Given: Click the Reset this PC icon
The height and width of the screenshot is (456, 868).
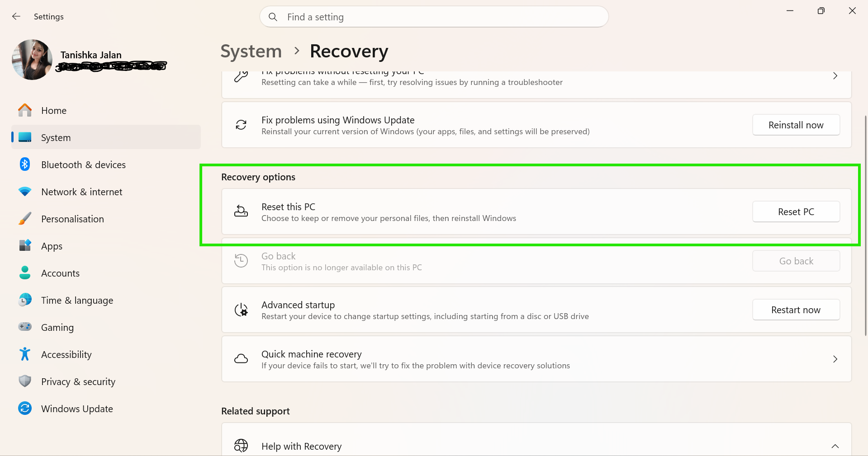Looking at the screenshot, I should pyautogui.click(x=241, y=212).
